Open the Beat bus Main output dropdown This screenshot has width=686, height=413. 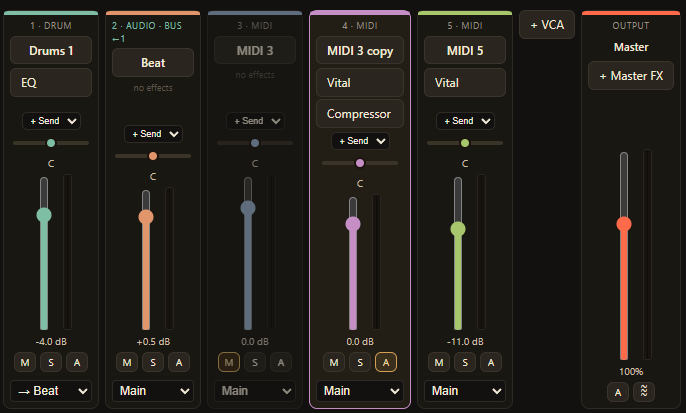[x=153, y=391]
